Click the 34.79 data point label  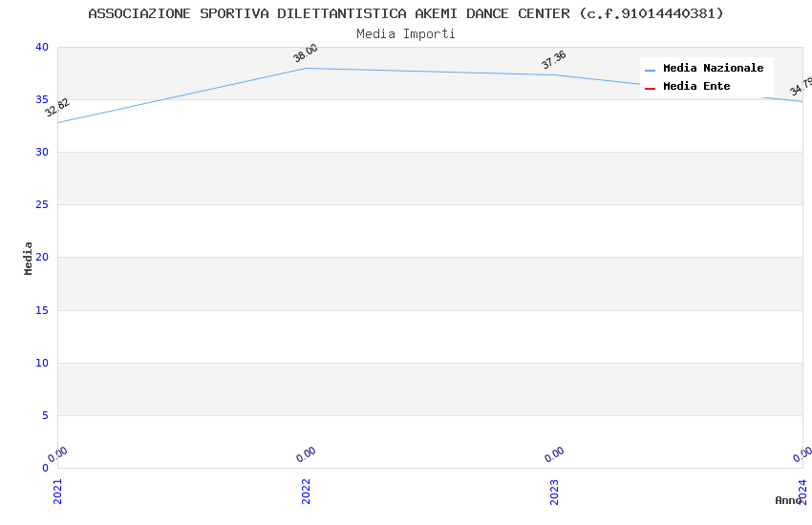click(x=801, y=87)
